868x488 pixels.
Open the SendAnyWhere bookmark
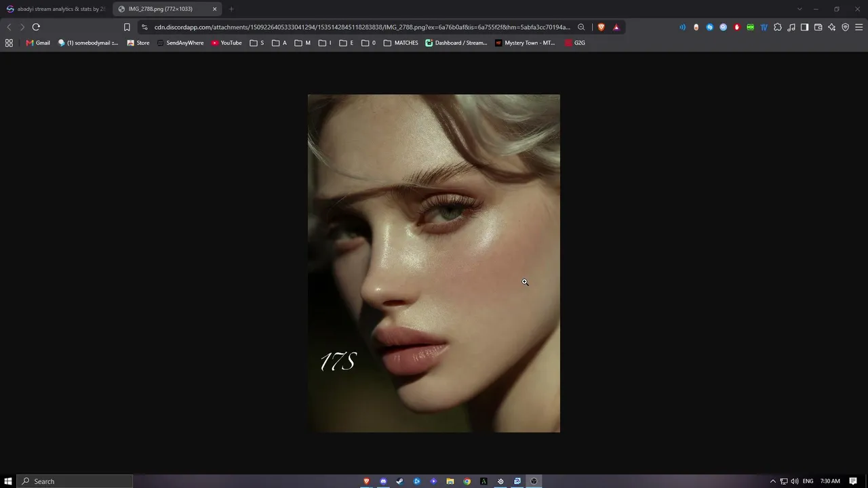click(180, 43)
